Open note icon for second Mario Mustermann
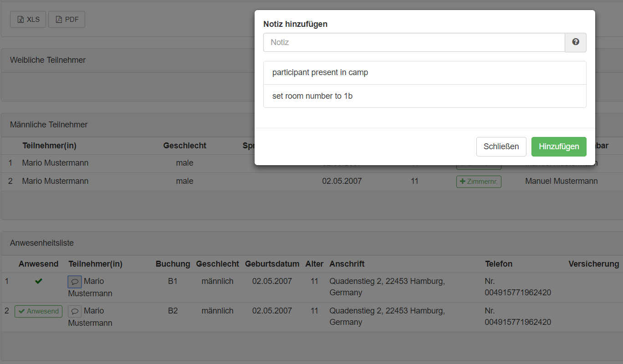The width and height of the screenshot is (623, 364). [75, 311]
